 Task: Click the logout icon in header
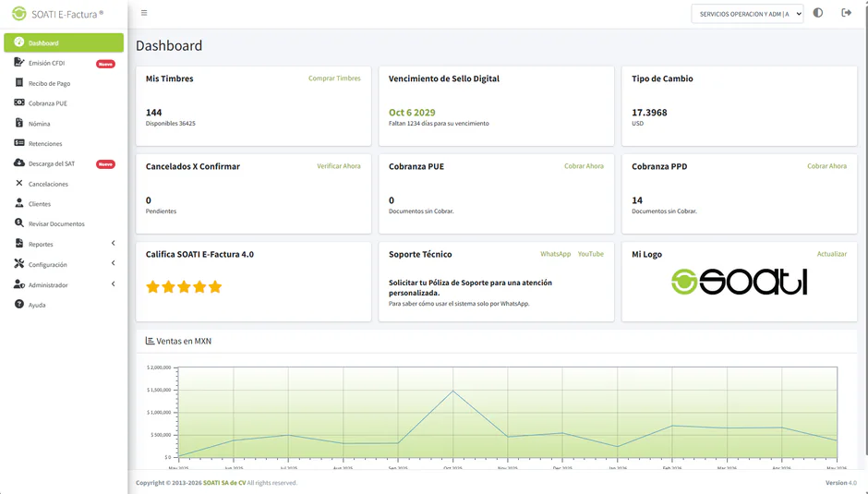(x=846, y=13)
